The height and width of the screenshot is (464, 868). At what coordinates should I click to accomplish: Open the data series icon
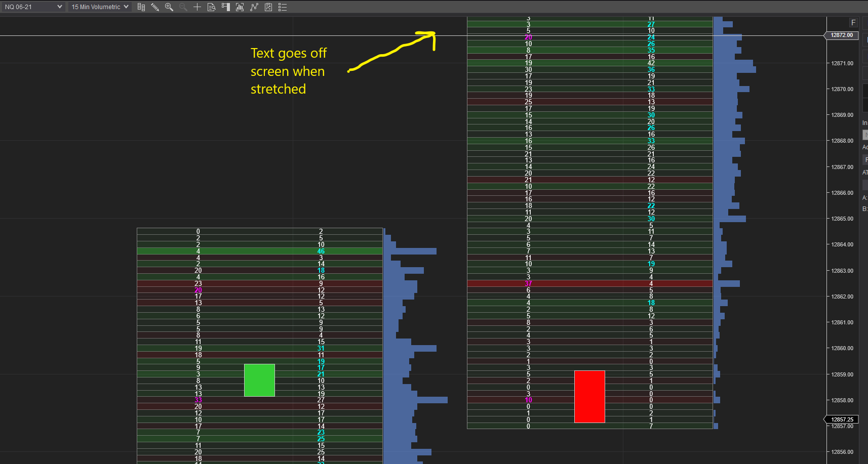(x=240, y=7)
